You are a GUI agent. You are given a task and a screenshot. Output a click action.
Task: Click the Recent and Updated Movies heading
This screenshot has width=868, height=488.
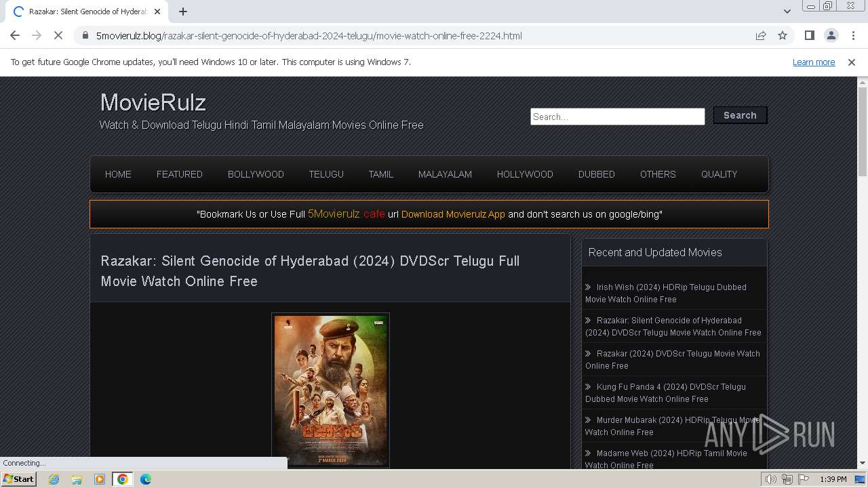655,252
